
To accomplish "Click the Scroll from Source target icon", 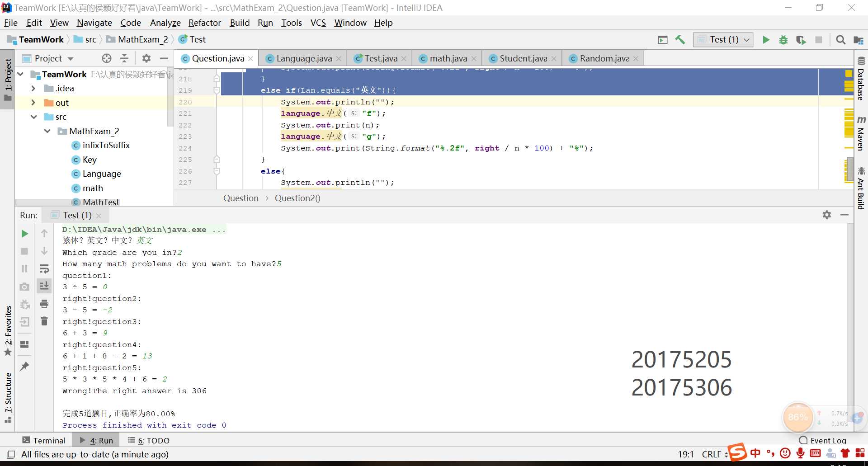I will (x=107, y=58).
